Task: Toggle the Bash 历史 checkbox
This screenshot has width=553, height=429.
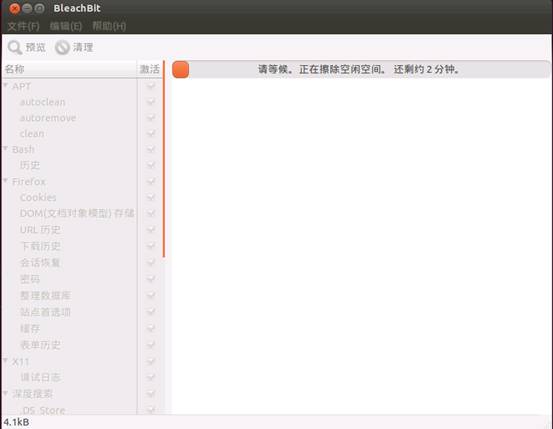Action: click(x=151, y=165)
